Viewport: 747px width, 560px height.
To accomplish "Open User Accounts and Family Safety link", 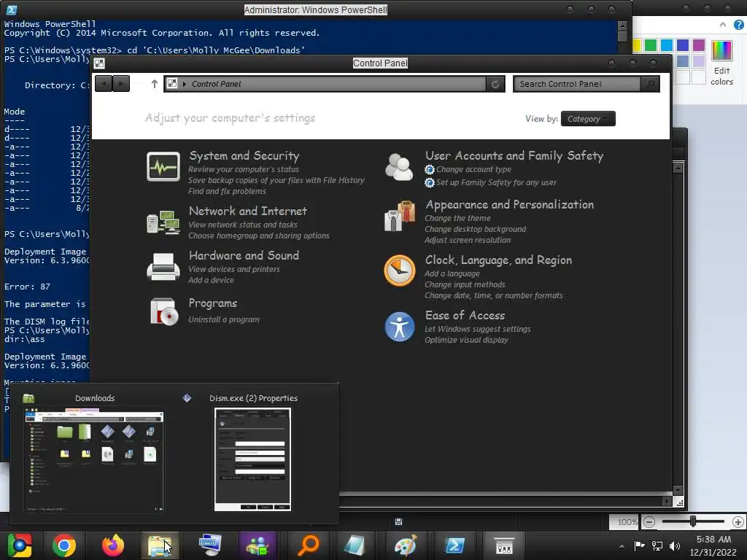I will [514, 156].
